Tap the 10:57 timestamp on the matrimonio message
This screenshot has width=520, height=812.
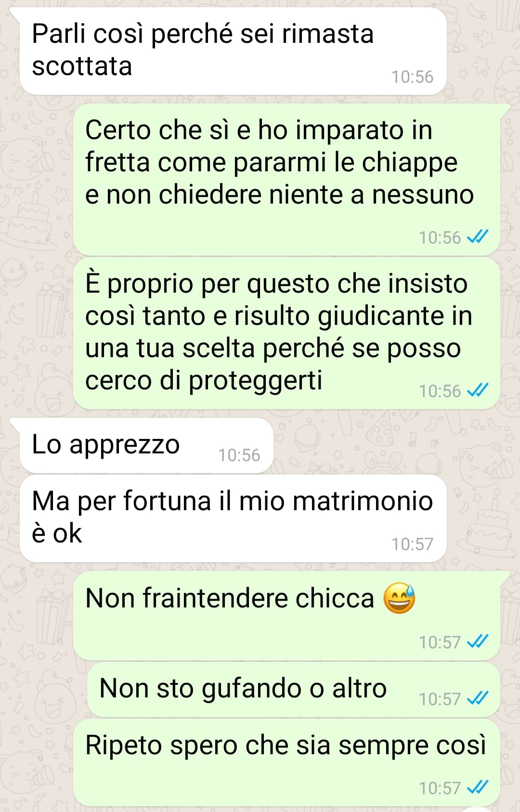[412, 544]
